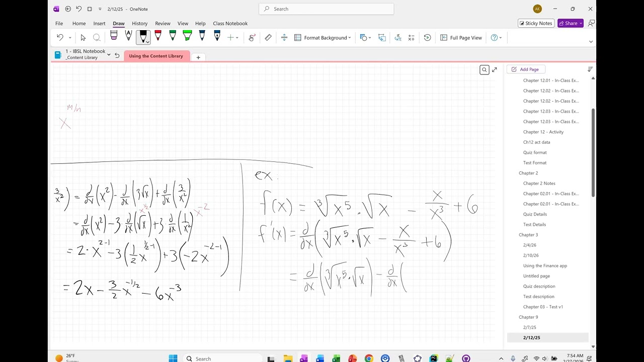Open the Class Notebook tab

click(x=230, y=23)
